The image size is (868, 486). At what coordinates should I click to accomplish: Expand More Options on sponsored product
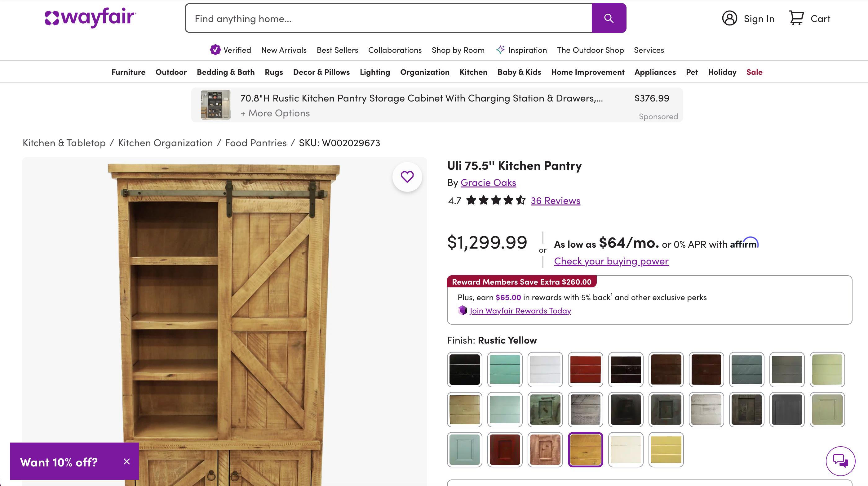point(275,113)
